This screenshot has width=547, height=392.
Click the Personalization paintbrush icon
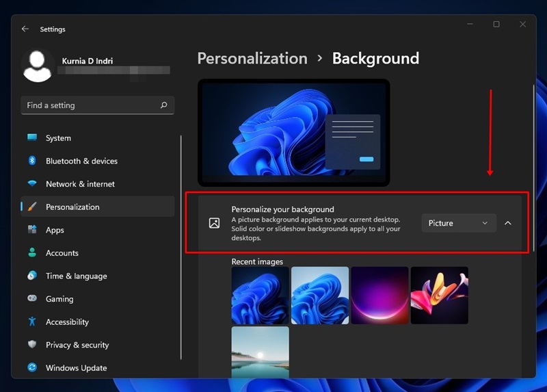[32, 207]
